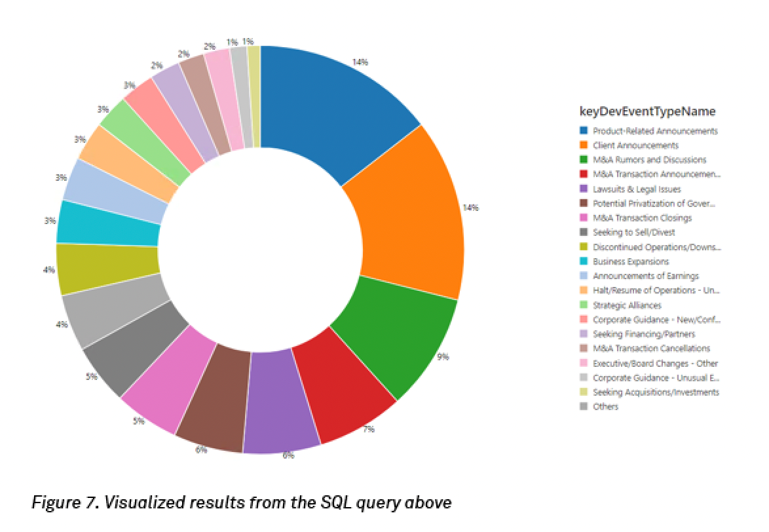The height and width of the screenshot is (532, 769).
Task: Click the keyDevEventTypeName legend title
Action: (x=648, y=111)
